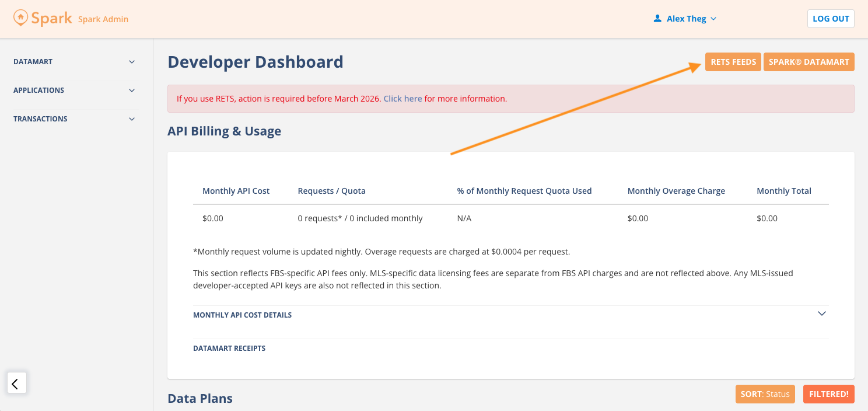Collapse the sidebar with the back arrow
This screenshot has width=868, height=411.
coord(16,383)
